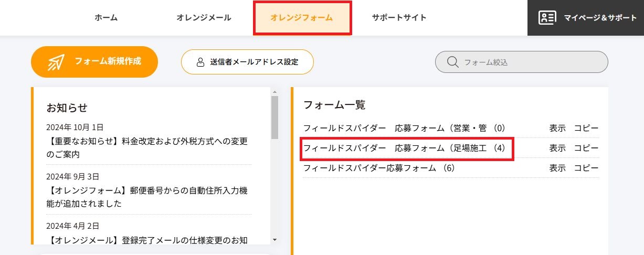Open the 応募フォーム（足場施工 form entry

[x=404, y=148]
